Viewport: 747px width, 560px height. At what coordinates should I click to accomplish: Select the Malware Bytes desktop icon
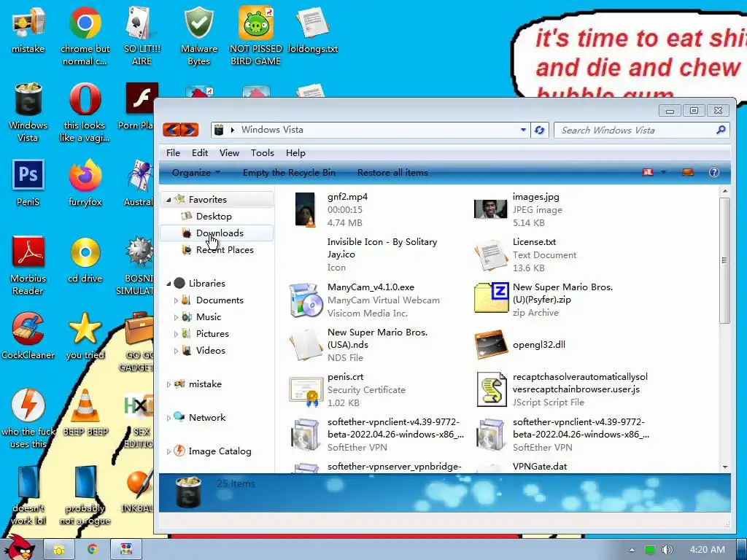198,36
